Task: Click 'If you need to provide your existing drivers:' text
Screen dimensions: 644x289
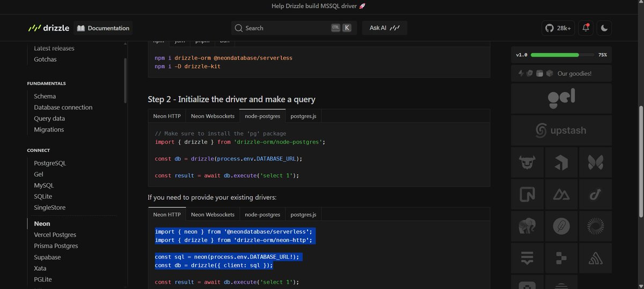Action: point(212,198)
